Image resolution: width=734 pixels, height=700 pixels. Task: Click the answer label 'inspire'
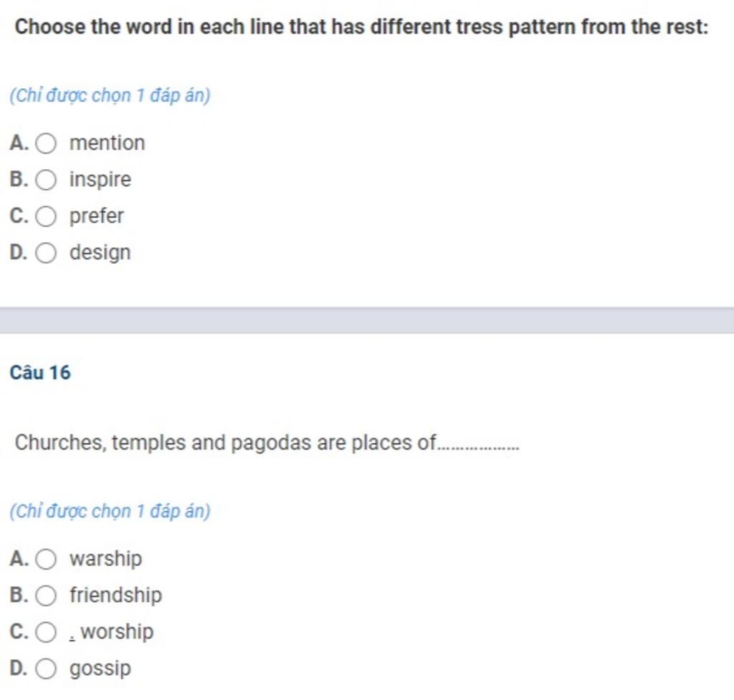(100, 180)
